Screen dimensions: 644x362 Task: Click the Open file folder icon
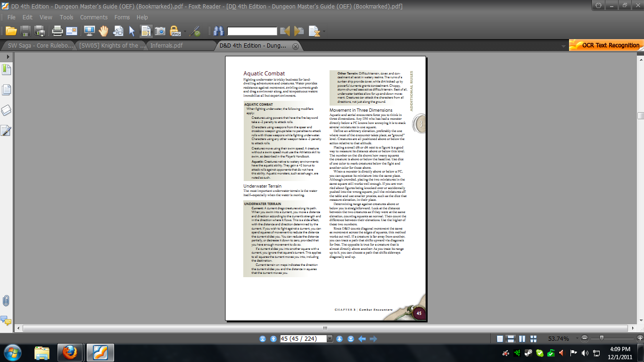tap(11, 31)
